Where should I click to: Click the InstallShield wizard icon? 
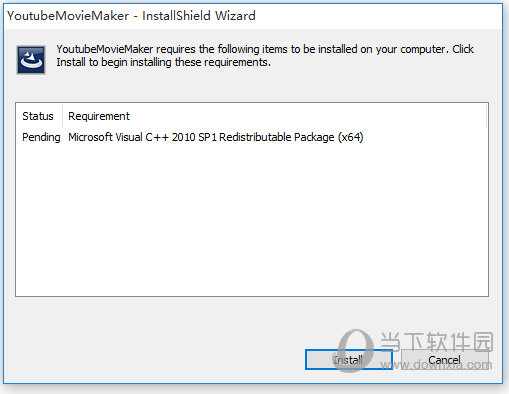coord(31,60)
